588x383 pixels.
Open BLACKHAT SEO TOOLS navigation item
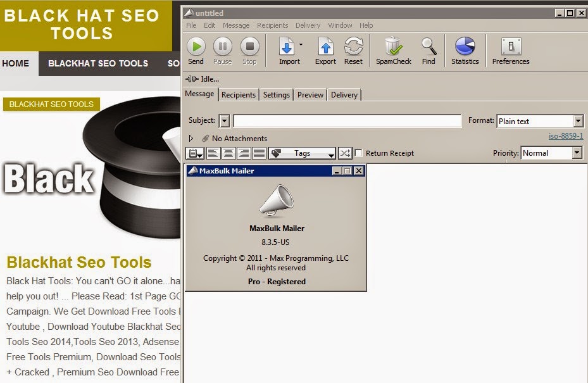(98, 63)
